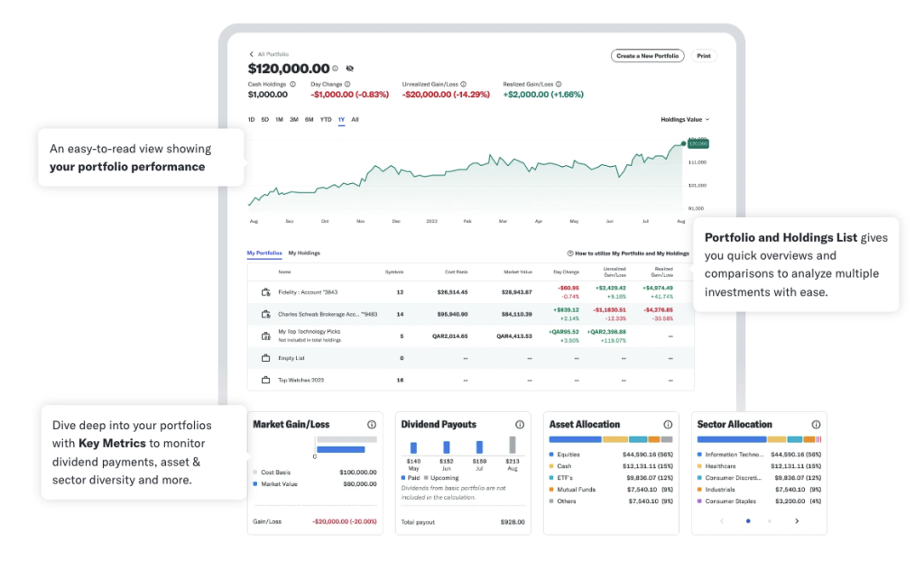
Task: Click the Fidelity account portfolio icon
Action: click(265, 292)
